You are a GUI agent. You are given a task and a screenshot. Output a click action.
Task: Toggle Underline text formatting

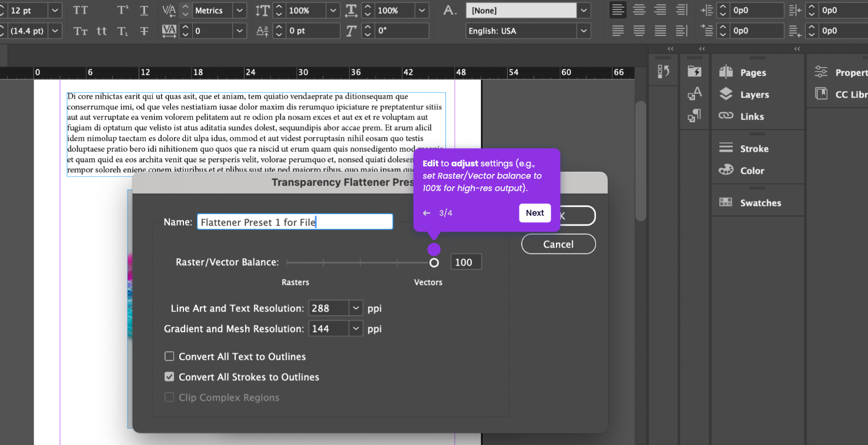point(144,11)
